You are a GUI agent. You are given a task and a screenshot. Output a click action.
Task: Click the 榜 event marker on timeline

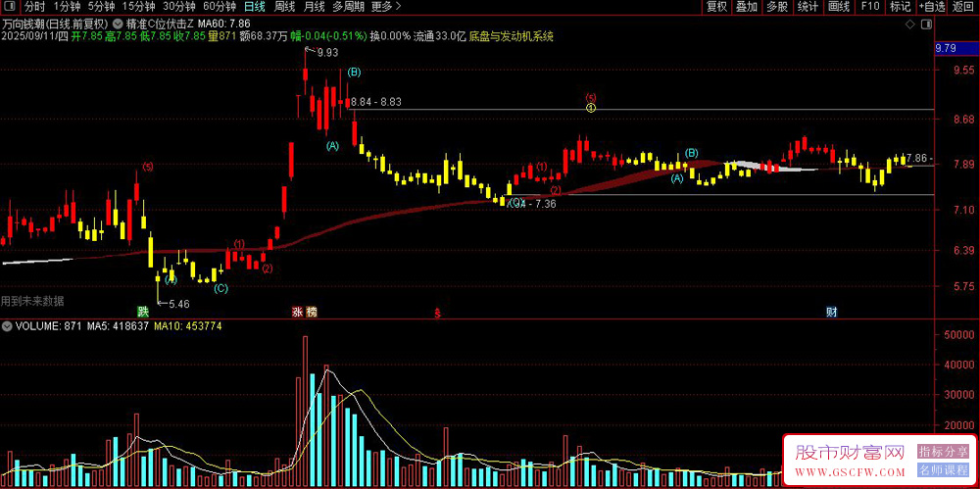312,312
